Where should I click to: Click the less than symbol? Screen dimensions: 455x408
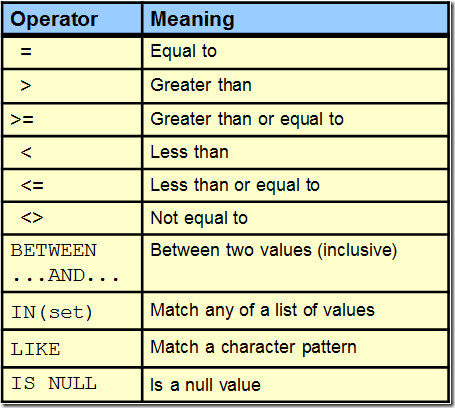tap(26, 152)
